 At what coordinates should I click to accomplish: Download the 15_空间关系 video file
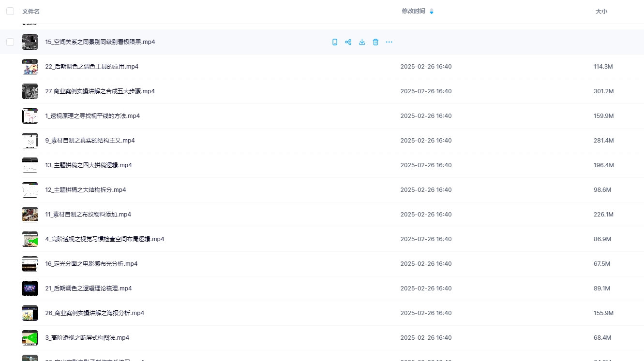pos(362,42)
